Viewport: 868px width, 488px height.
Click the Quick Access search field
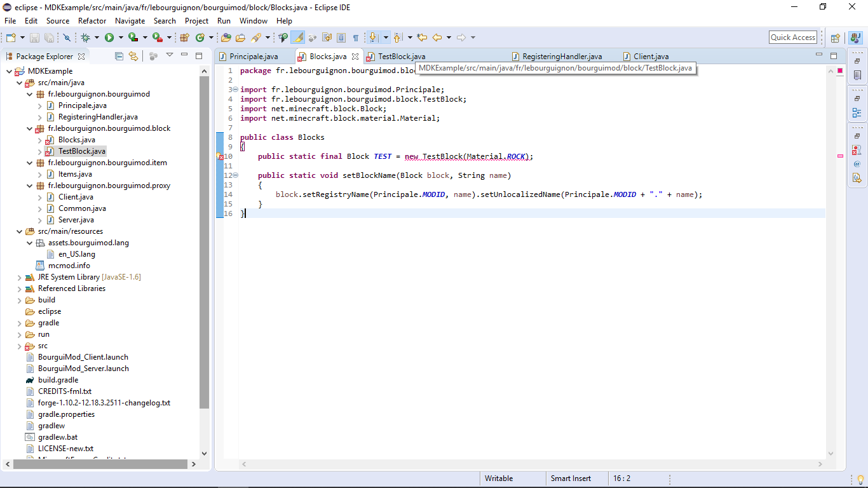point(792,37)
